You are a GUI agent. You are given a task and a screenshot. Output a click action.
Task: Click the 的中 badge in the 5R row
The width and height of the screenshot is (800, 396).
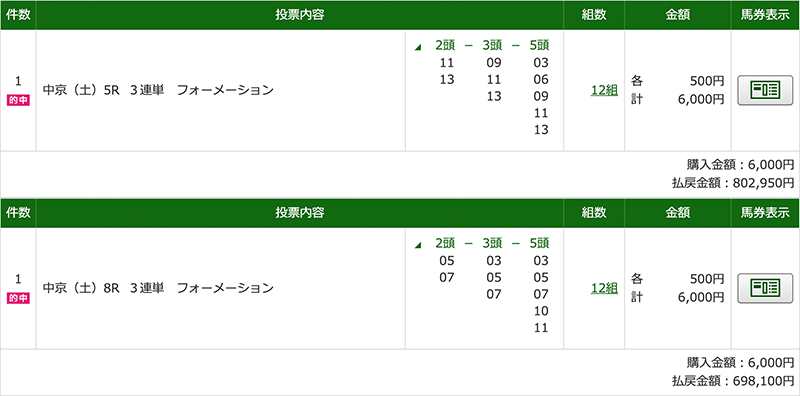pos(18,101)
